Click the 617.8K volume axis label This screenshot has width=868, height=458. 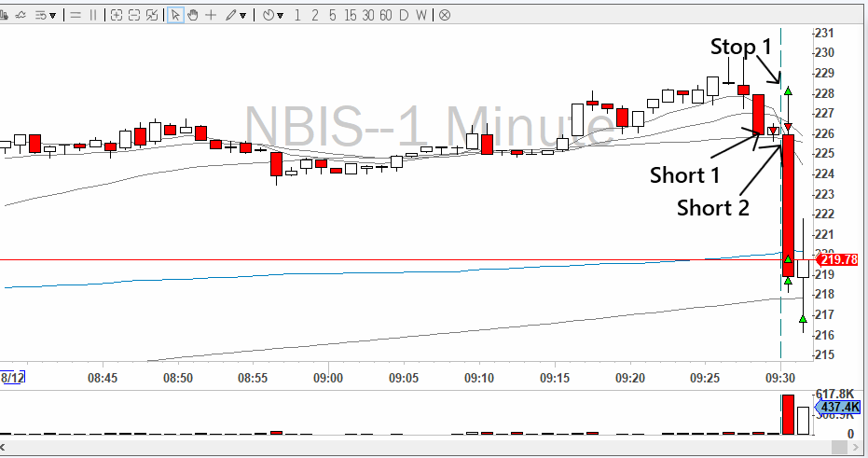[x=834, y=395]
